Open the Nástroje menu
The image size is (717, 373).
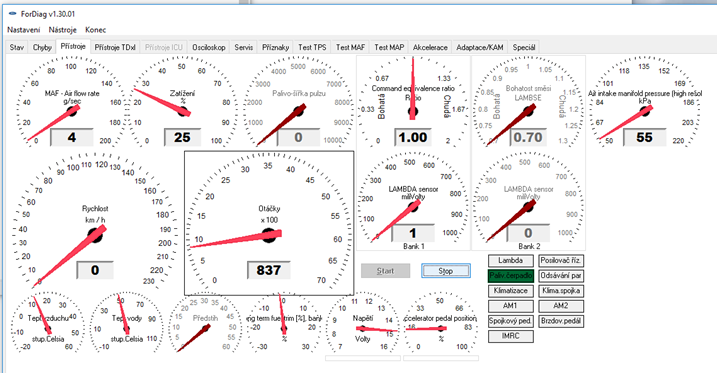tap(63, 30)
